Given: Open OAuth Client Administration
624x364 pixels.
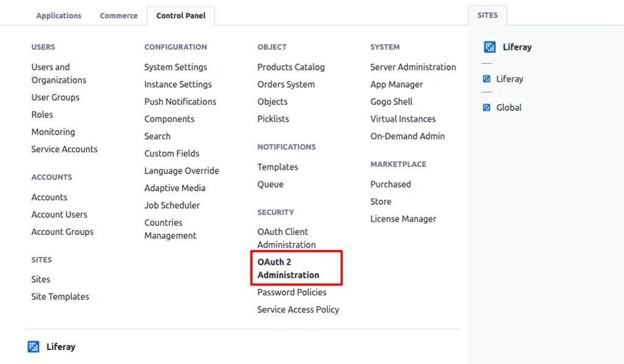Looking at the screenshot, I should click(286, 238).
